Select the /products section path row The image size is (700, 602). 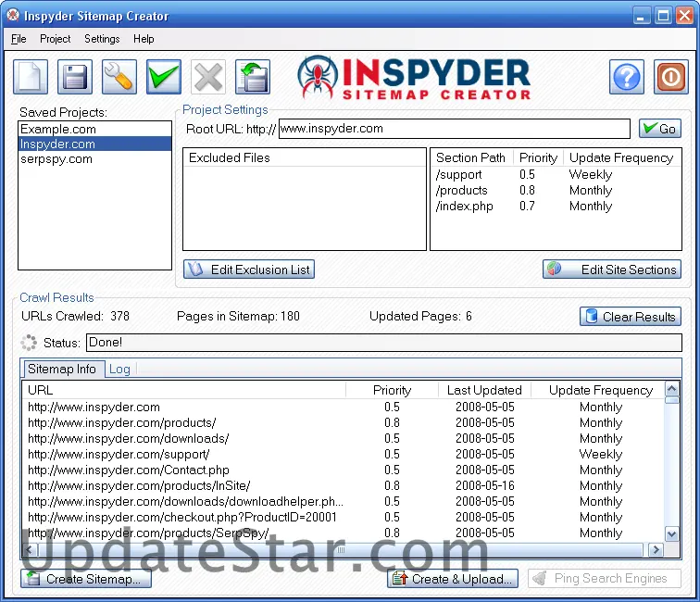[x=556, y=190]
